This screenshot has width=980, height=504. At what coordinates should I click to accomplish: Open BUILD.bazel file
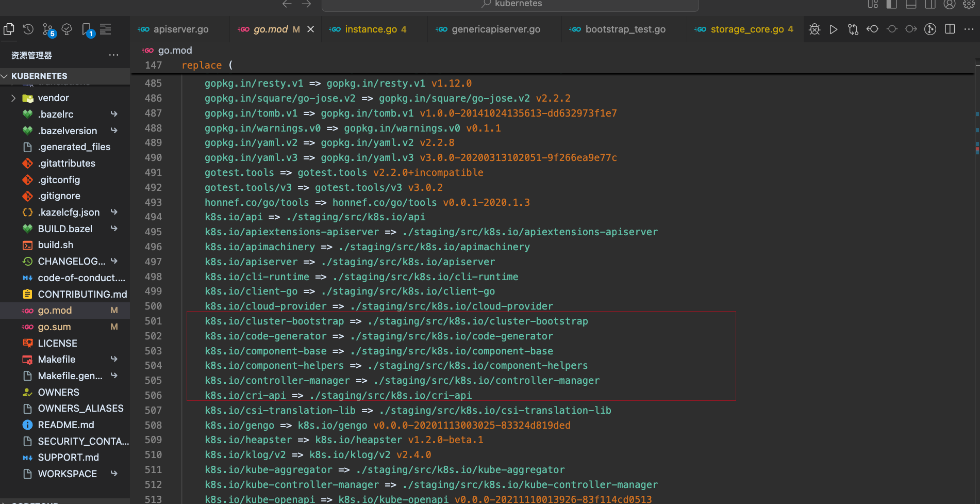pyautogui.click(x=65, y=229)
